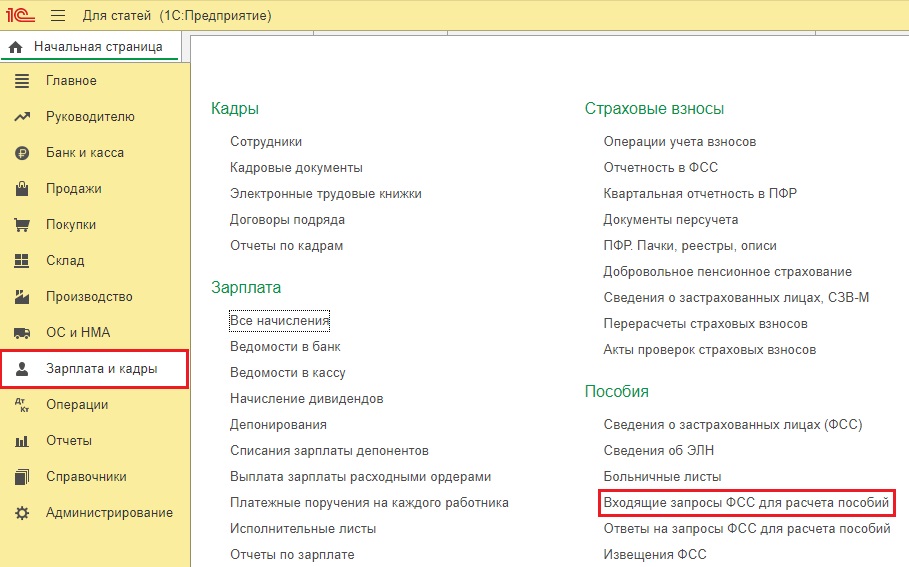Open Больничные листы under Пособия
The width and height of the screenshot is (909, 567).
click(663, 477)
